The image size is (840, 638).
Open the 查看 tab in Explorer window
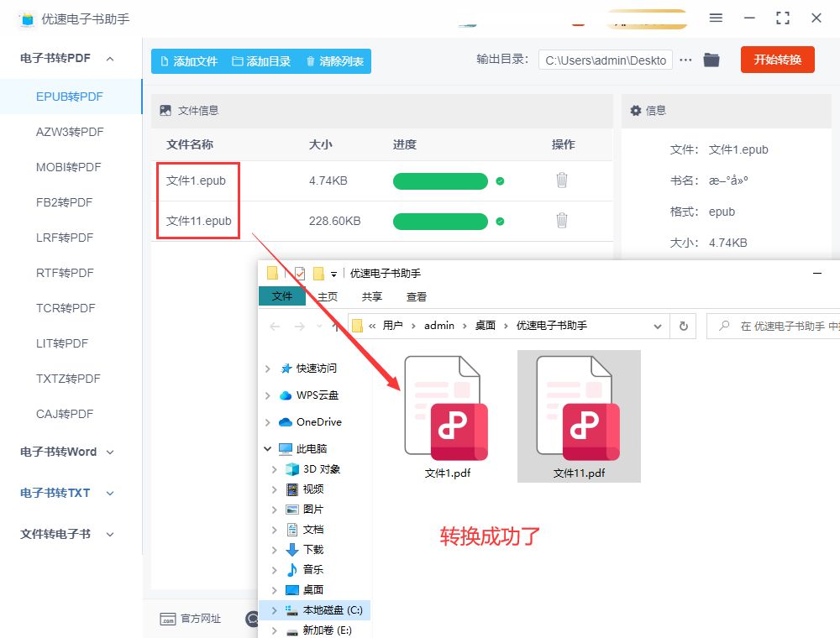click(417, 296)
